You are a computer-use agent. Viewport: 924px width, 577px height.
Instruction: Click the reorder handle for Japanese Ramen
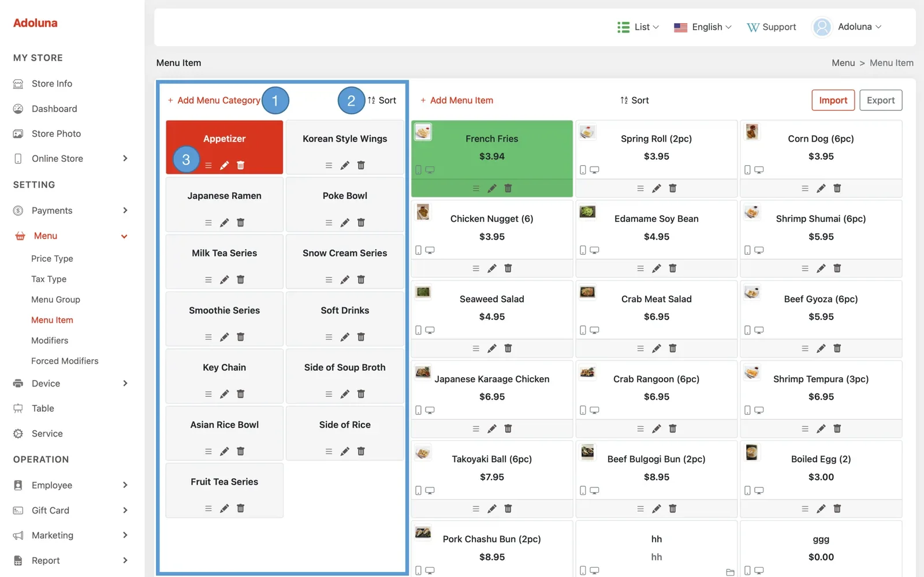point(208,223)
